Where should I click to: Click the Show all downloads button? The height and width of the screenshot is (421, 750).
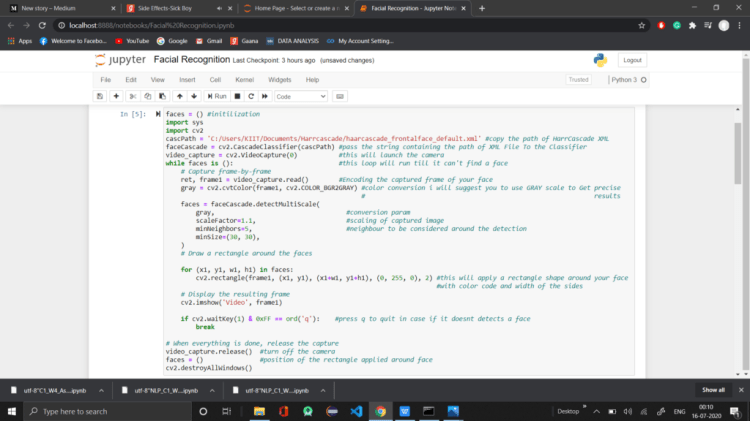(x=712, y=390)
